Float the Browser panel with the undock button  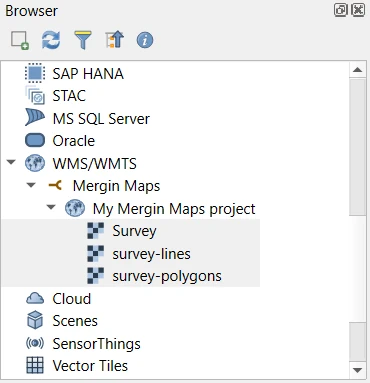(340, 10)
